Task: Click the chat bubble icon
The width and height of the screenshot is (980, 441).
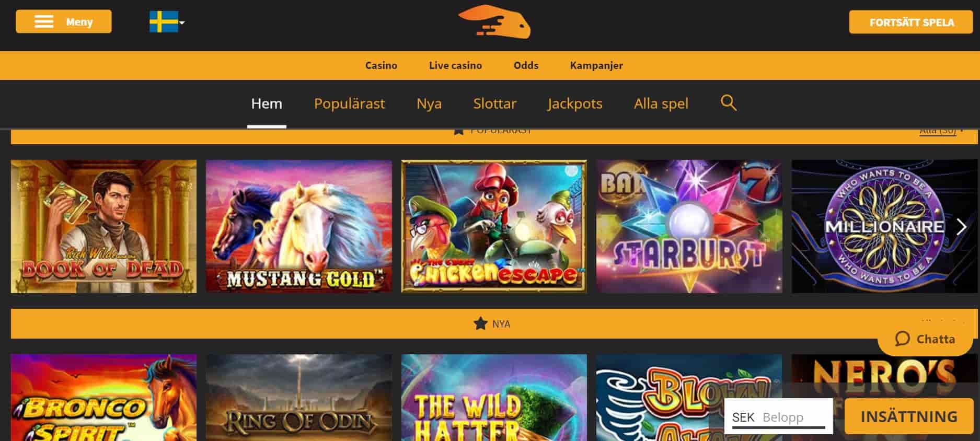Action: (902, 339)
